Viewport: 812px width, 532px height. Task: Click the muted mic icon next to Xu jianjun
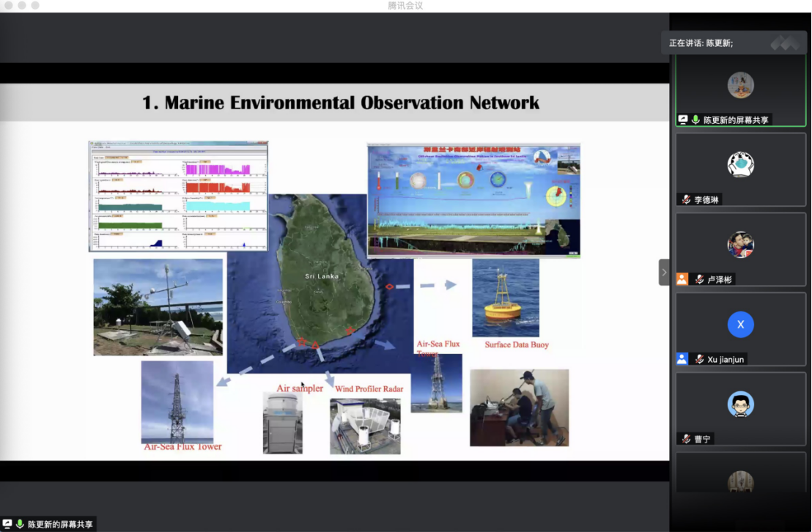700,359
